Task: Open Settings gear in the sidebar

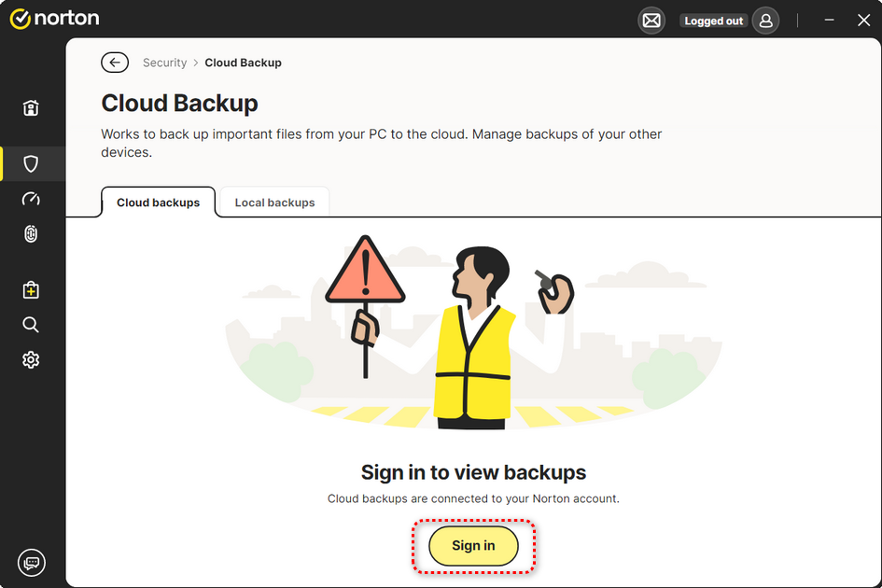Action: (31, 360)
